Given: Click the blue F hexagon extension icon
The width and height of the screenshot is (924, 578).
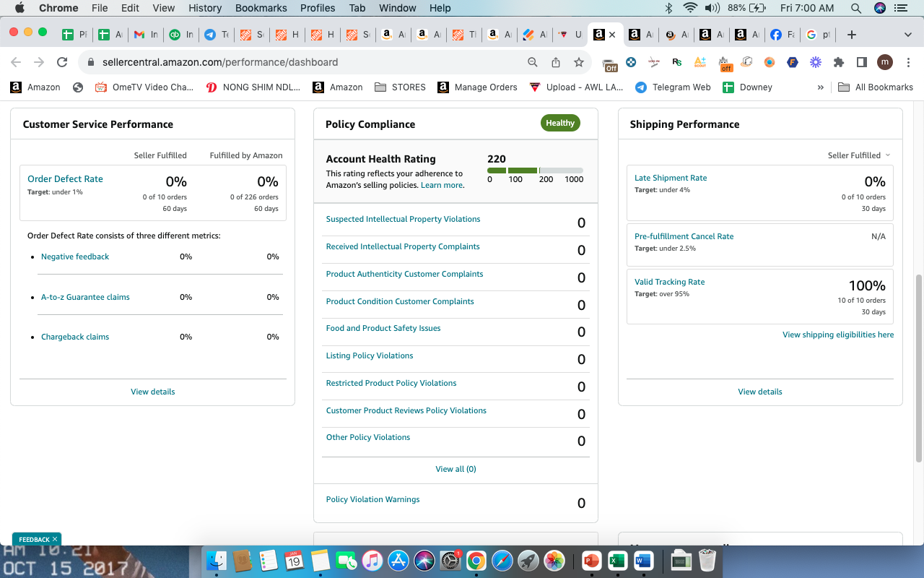Looking at the screenshot, I should 792,62.
